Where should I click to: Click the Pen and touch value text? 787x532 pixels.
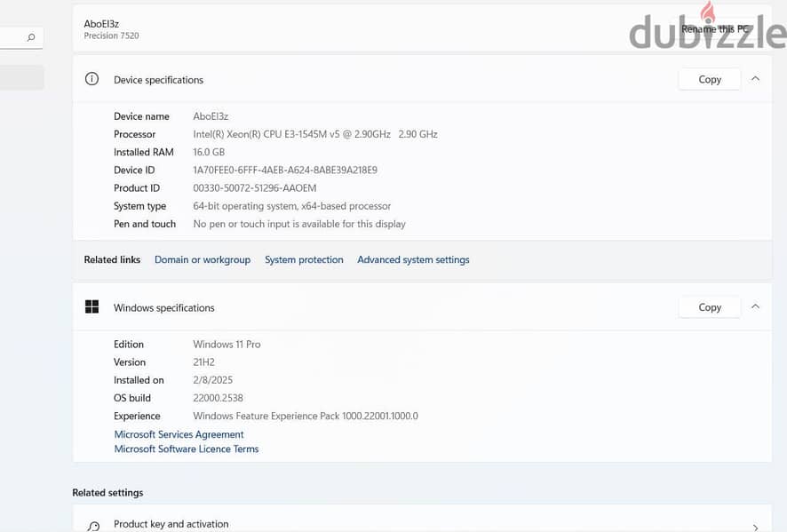(299, 225)
